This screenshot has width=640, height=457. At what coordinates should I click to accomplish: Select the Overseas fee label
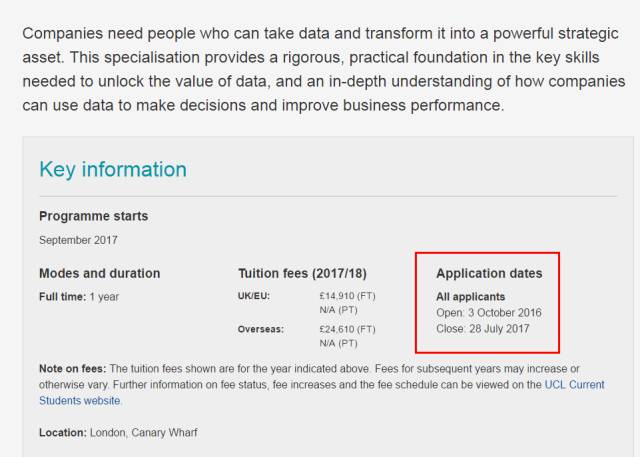tap(261, 329)
